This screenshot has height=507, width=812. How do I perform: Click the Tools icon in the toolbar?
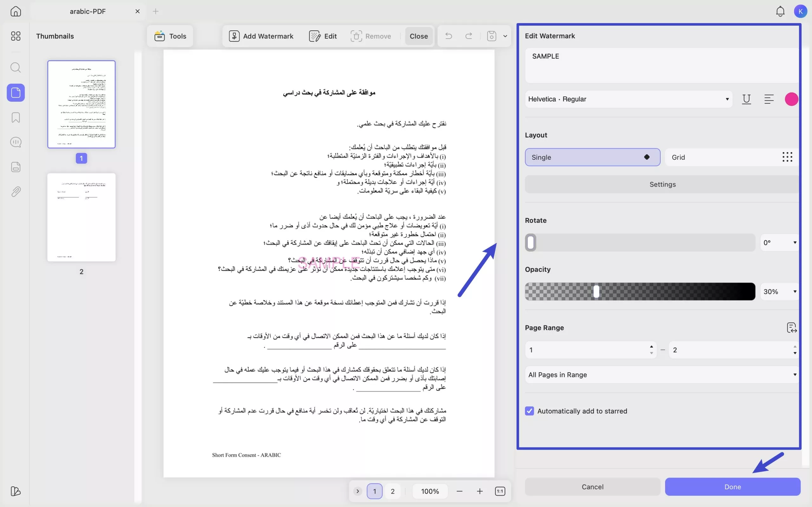coord(160,36)
